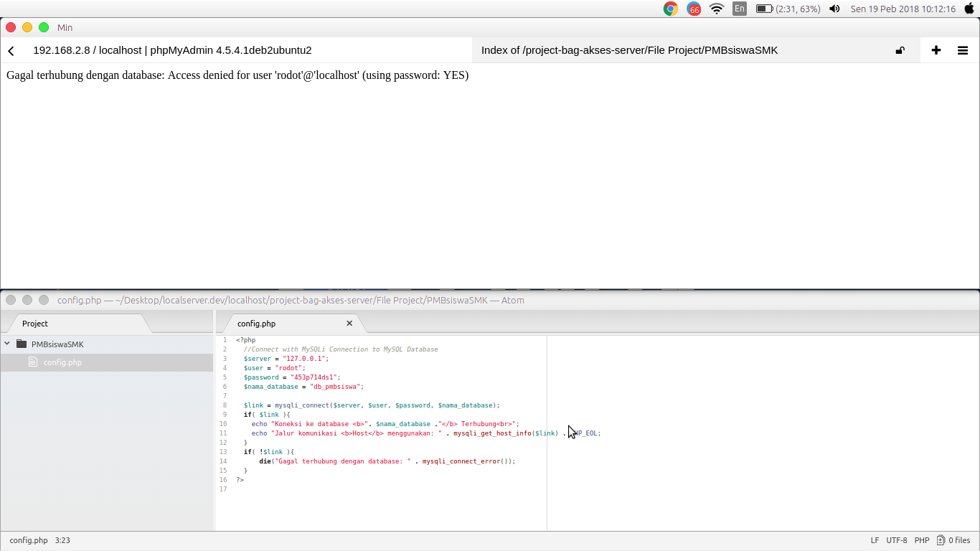Click the if( !$link ){ line
Image resolution: width=980 pixels, height=551 pixels.
269,452
